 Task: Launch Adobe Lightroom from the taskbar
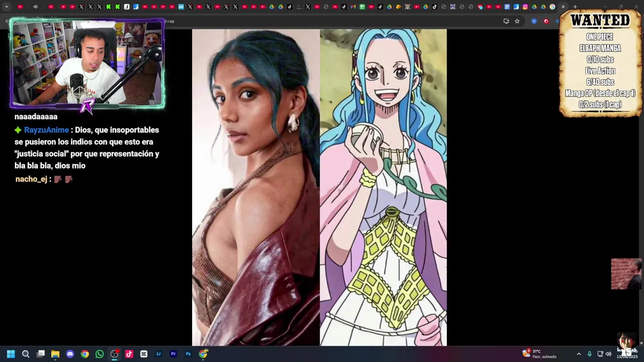point(158,354)
